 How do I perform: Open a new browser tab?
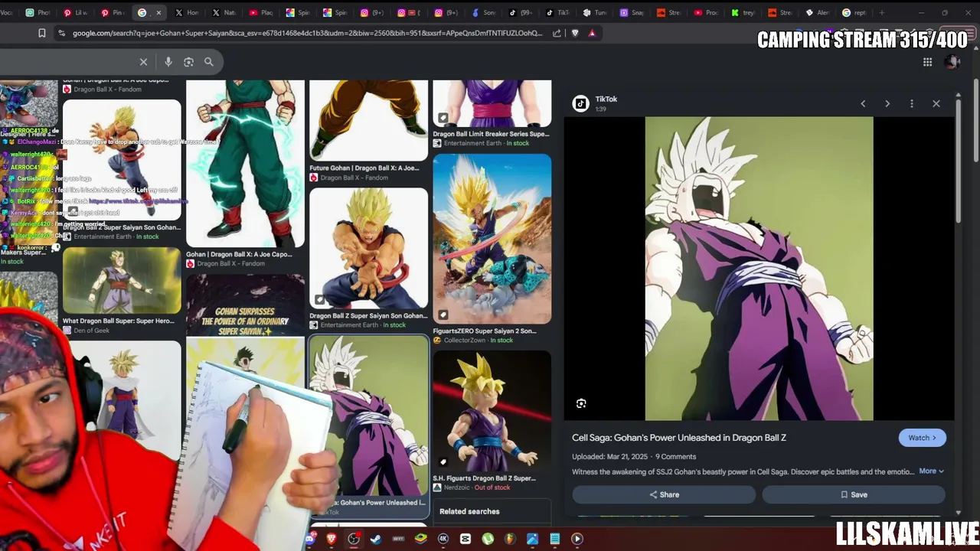click(881, 13)
